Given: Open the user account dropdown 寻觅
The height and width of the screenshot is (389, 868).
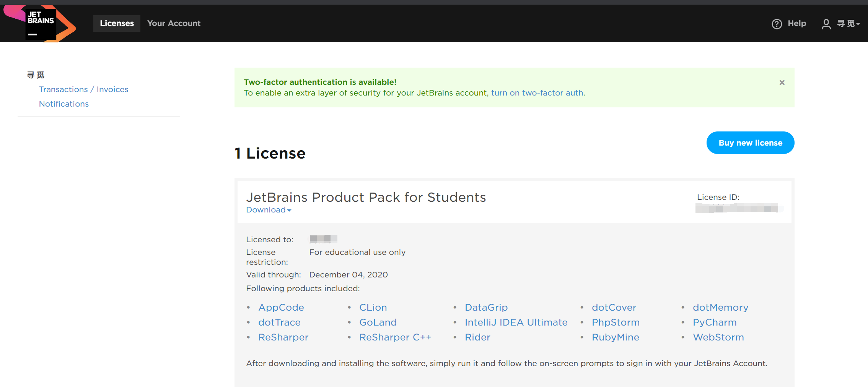Looking at the screenshot, I should coord(848,24).
